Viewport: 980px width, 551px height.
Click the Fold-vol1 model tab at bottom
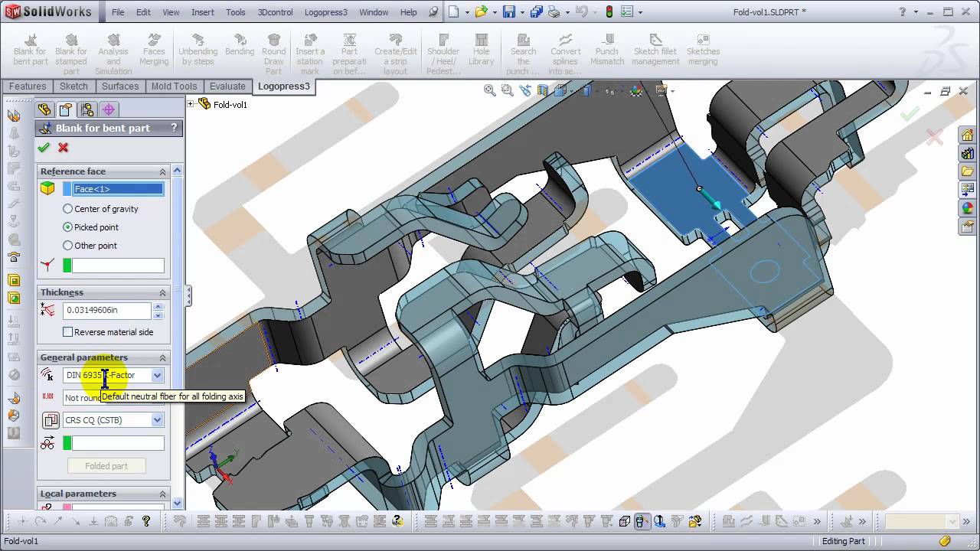(21, 541)
